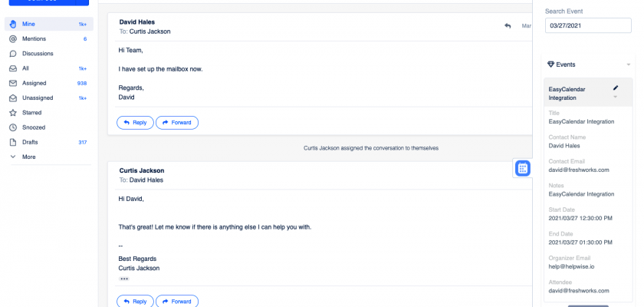Click the Drafts document icon
This screenshot has height=307, width=644.
click(13, 142)
